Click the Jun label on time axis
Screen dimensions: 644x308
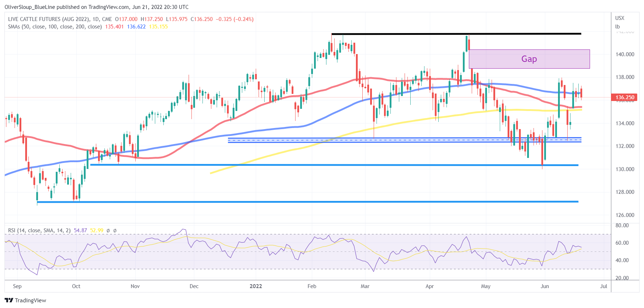click(545, 286)
